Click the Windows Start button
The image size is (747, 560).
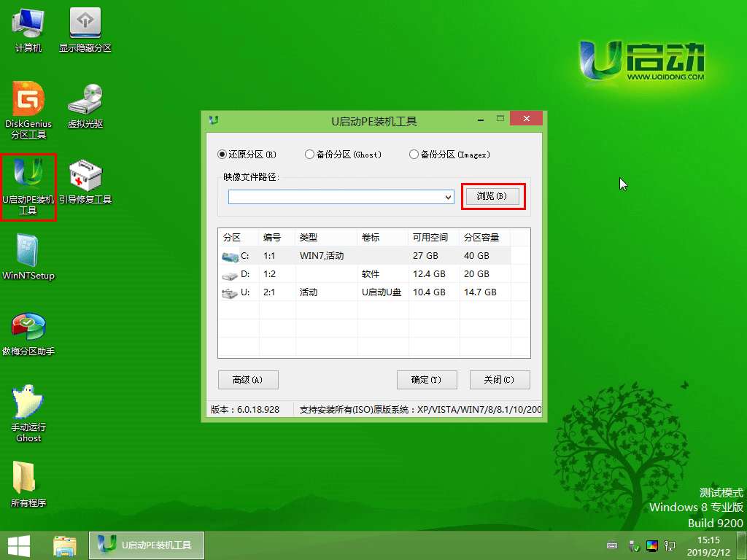19,545
